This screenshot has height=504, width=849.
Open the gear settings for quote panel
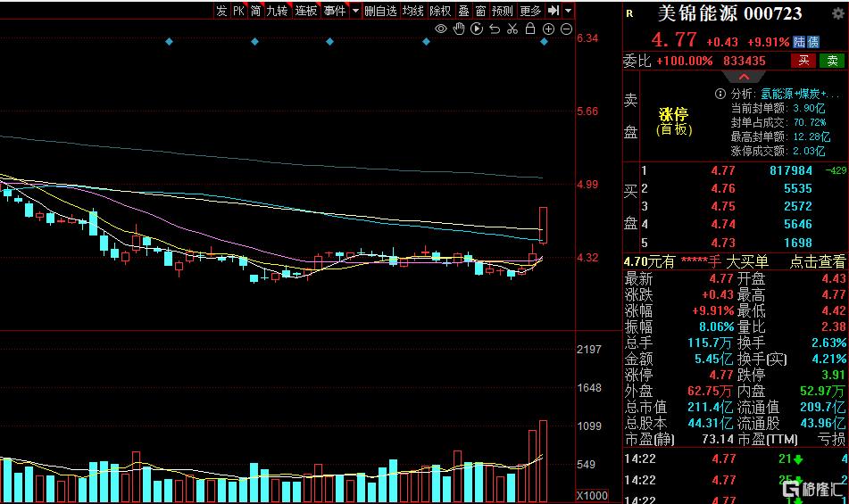[x=837, y=13]
